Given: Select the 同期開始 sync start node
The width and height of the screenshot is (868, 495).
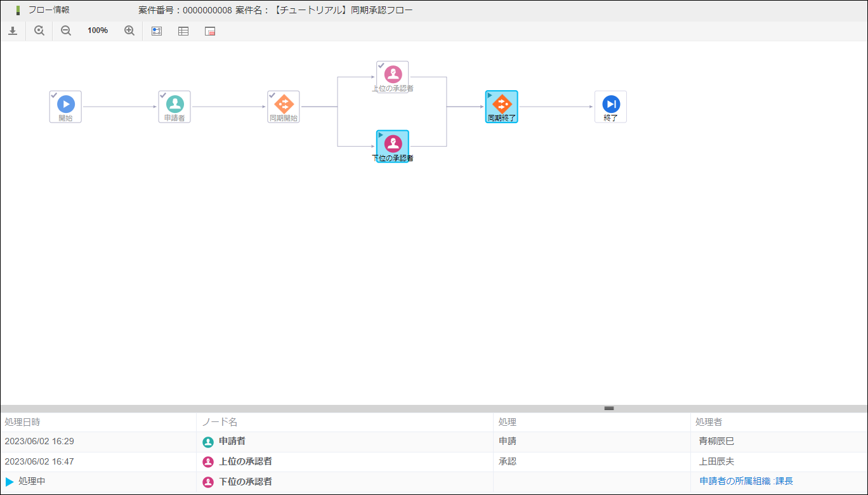Looking at the screenshot, I should click(x=284, y=107).
